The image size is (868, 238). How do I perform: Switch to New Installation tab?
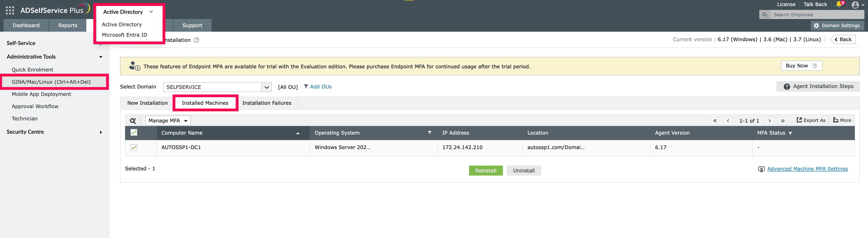[147, 103]
